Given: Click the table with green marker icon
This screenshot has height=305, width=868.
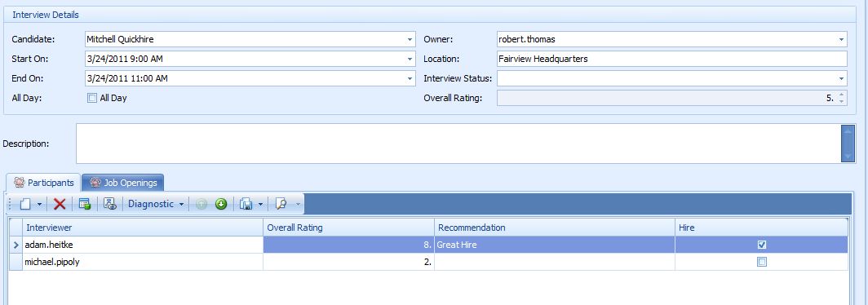Looking at the screenshot, I should point(85,204).
